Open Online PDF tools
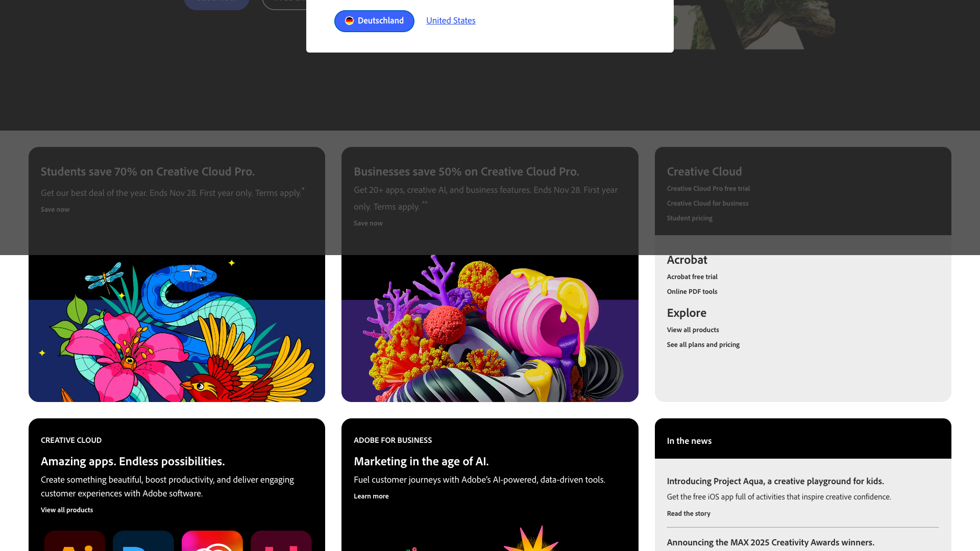This screenshot has width=980, height=551. 692,291
